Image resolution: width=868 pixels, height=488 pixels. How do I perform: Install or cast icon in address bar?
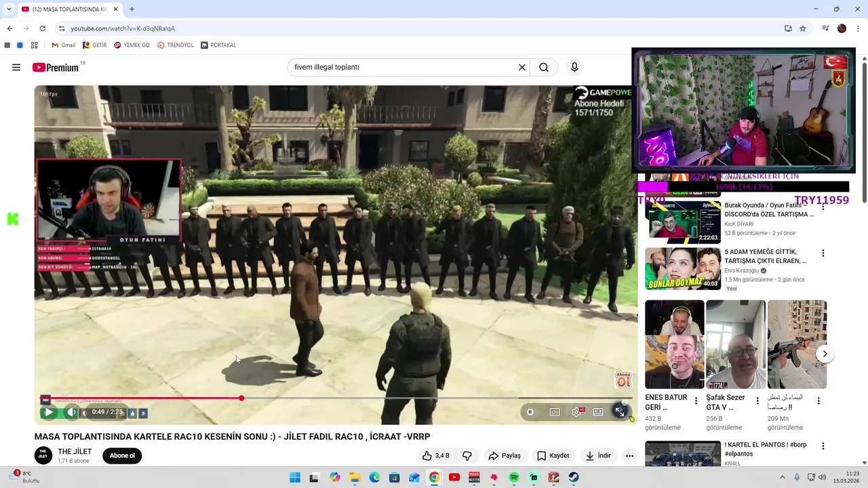point(788,28)
